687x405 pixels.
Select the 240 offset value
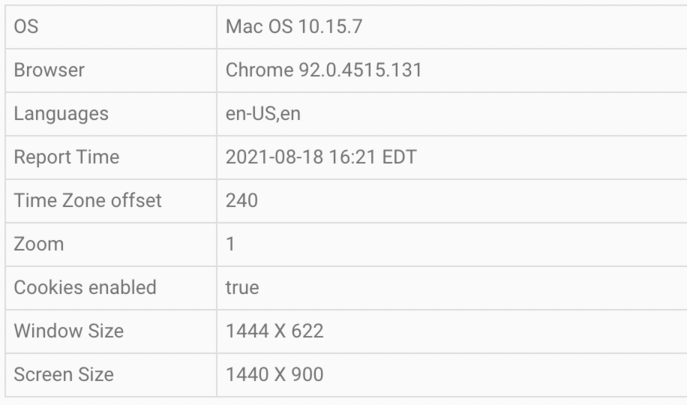coord(242,201)
